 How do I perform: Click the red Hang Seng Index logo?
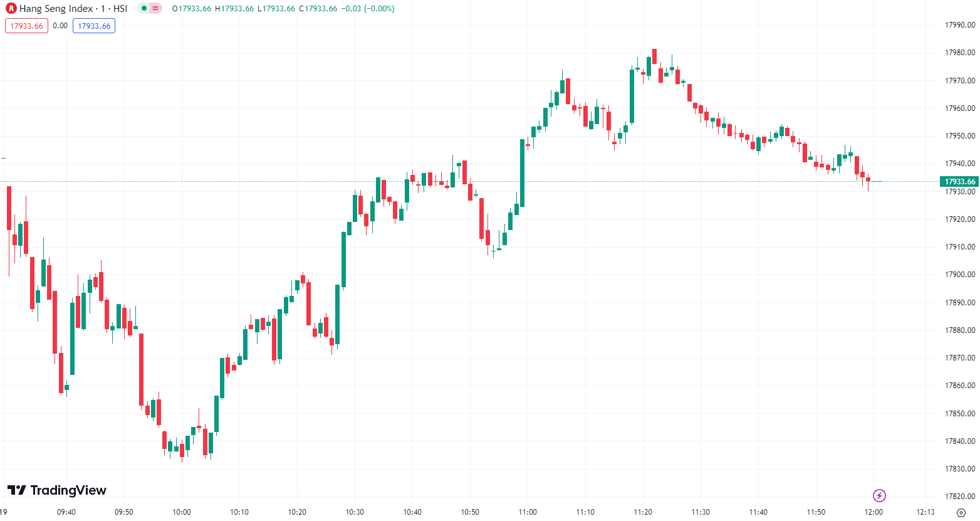(x=11, y=9)
